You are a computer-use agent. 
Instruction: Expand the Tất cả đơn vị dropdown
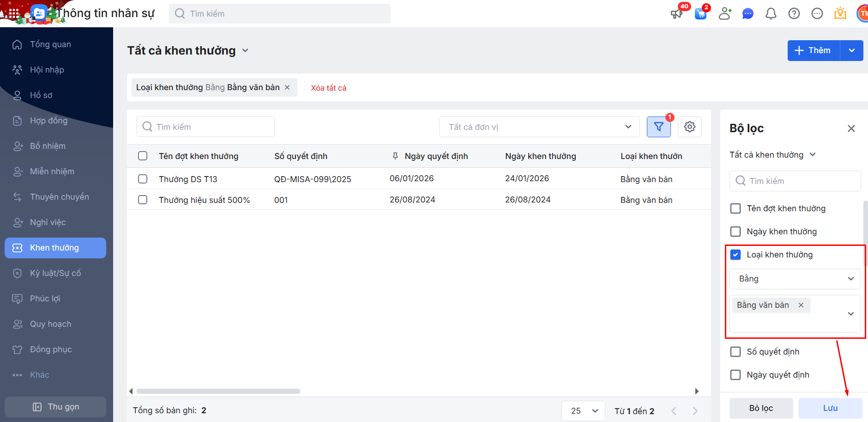point(539,127)
